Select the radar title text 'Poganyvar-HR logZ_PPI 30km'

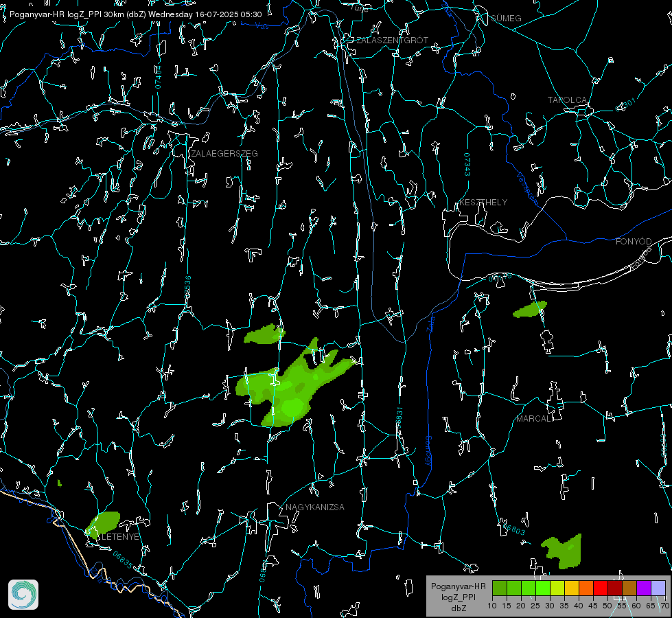[x=66, y=14]
